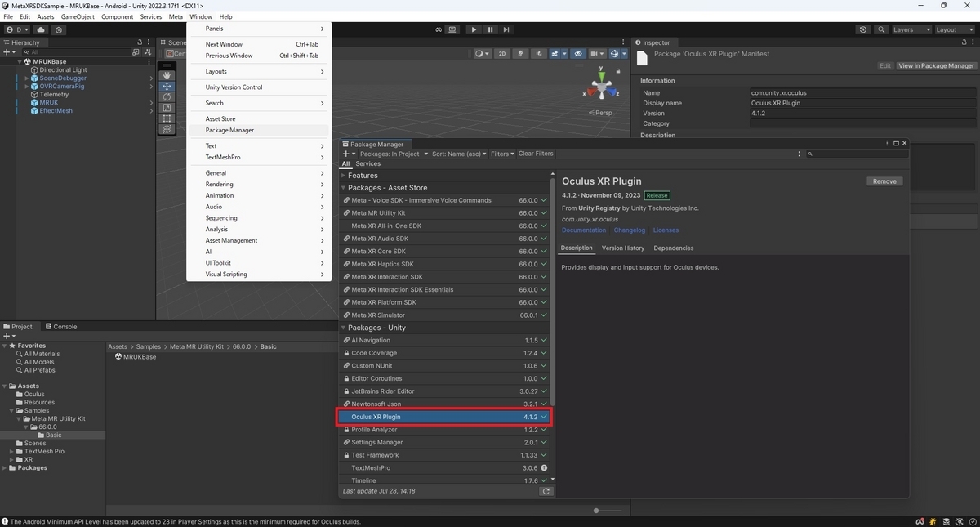
Task: Select the Scale tool
Action: [x=167, y=107]
